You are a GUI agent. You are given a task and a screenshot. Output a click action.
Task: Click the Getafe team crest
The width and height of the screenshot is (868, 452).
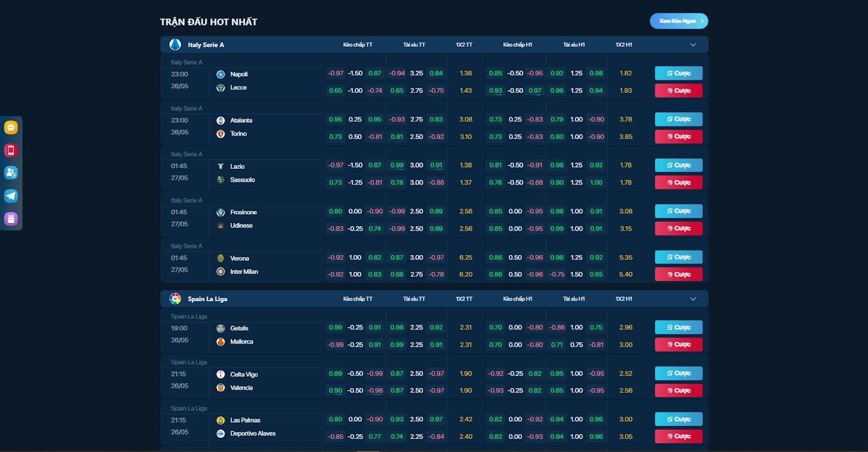point(221,328)
